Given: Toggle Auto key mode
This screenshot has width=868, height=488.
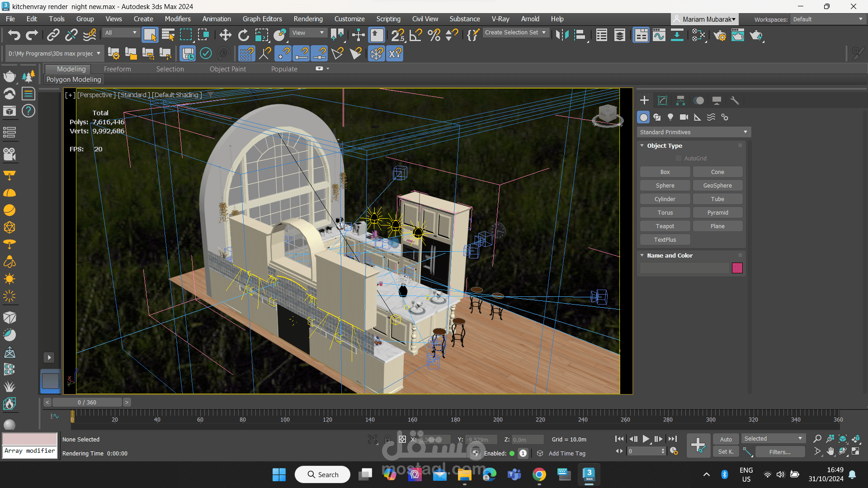Looking at the screenshot, I should [x=726, y=439].
